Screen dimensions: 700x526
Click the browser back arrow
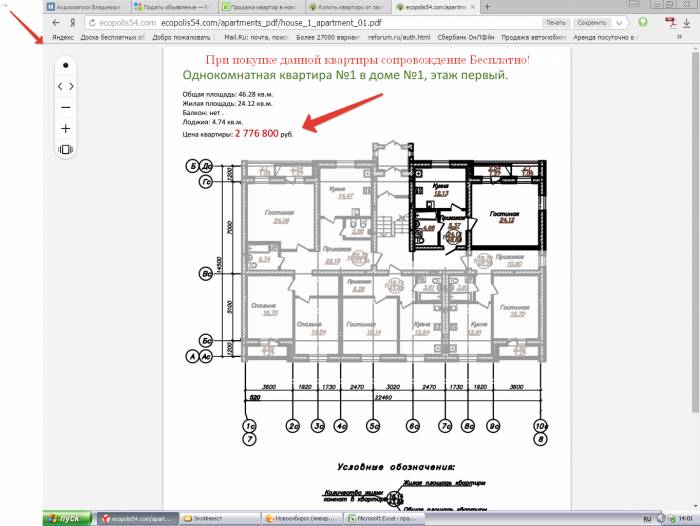tap(57, 22)
